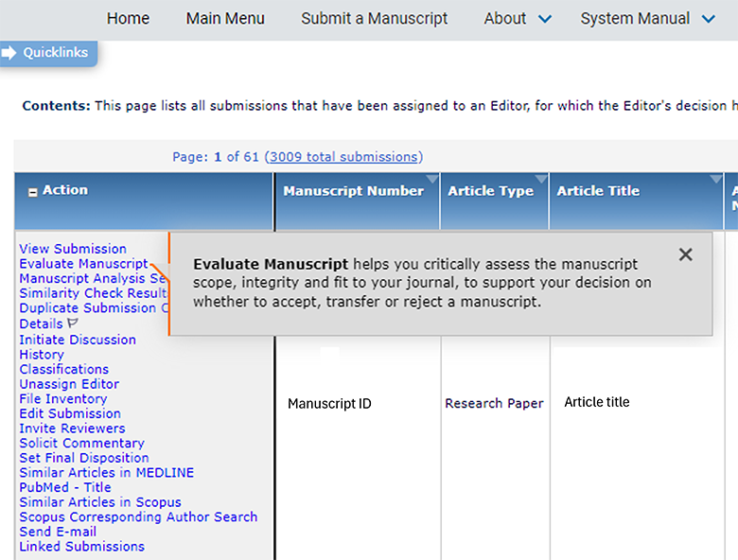Collapse the Action column with minus icon
This screenshot has width=738, height=560.
click(x=32, y=192)
